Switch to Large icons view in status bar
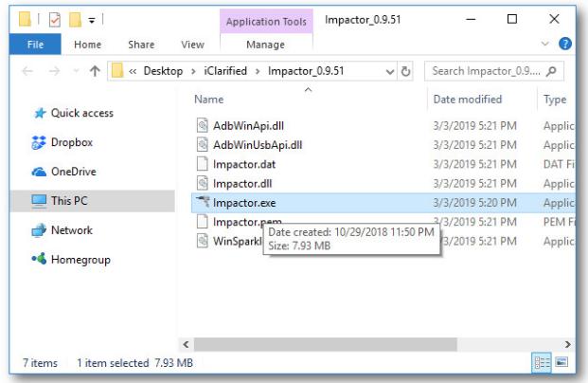Image resolution: width=588 pixels, height=383 pixels. [561, 362]
